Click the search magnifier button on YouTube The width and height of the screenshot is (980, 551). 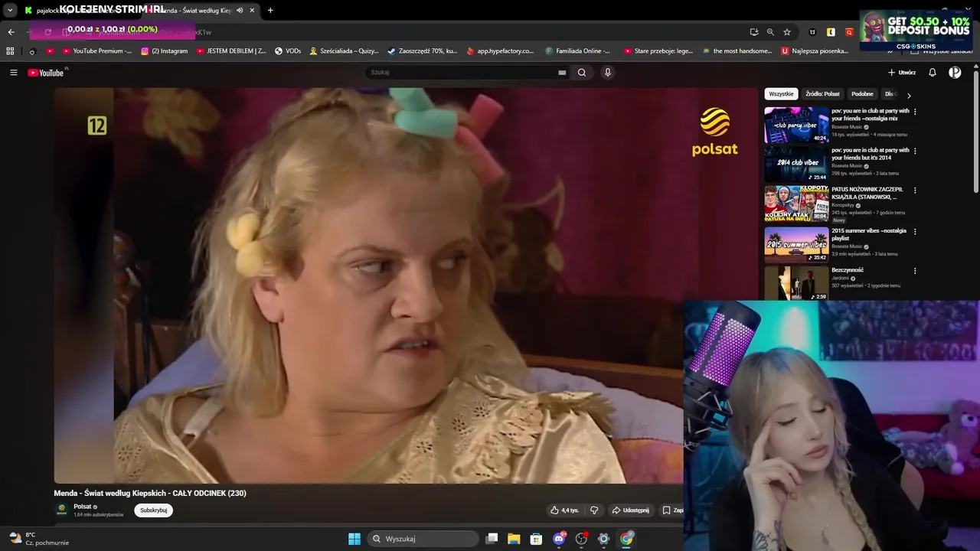(x=582, y=73)
